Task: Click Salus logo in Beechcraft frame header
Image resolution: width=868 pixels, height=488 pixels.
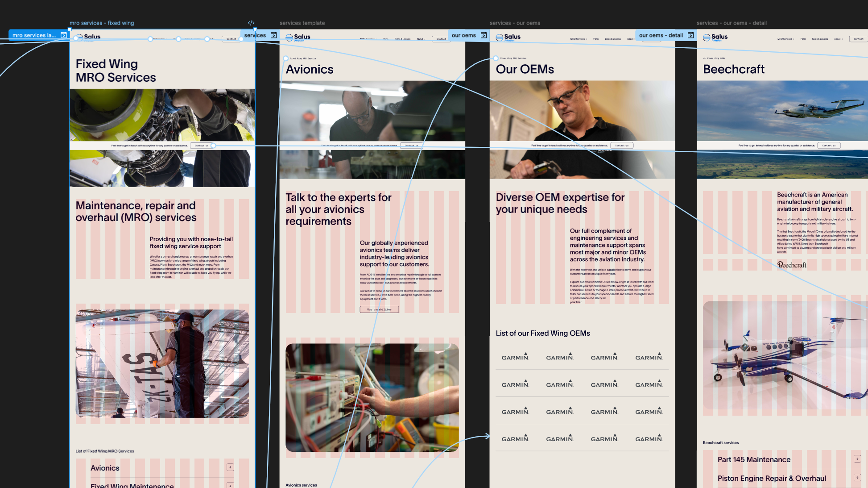Action: point(715,38)
